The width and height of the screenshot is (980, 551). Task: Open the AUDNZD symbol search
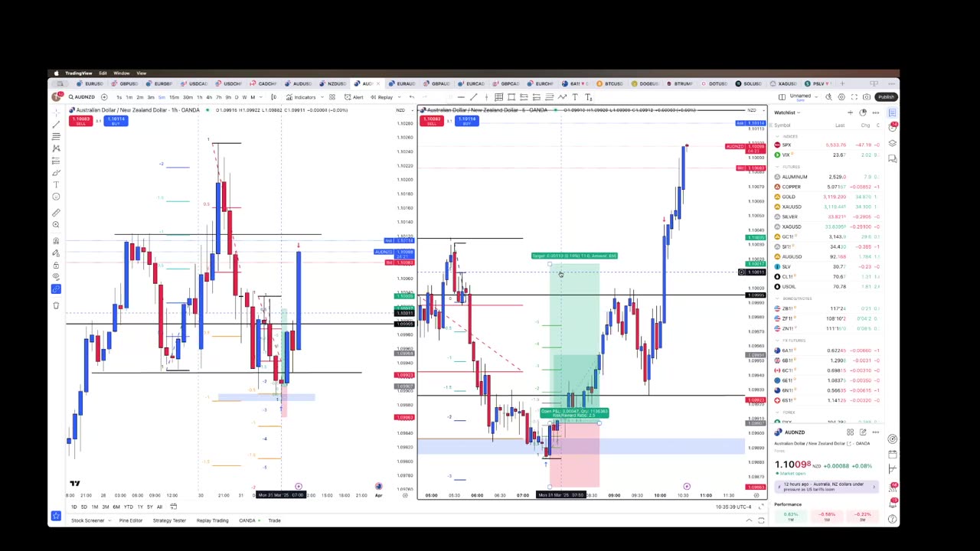(x=82, y=97)
